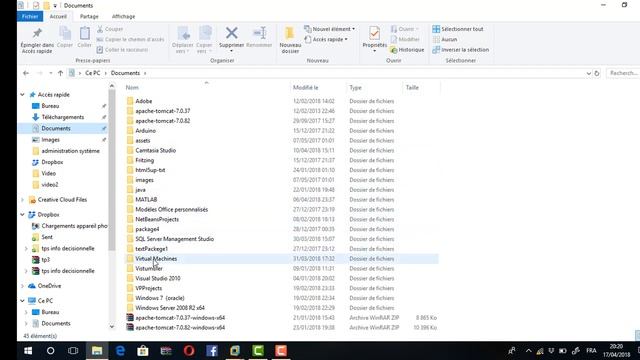
Task: Open Task View on the taskbar
Action: (73, 351)
